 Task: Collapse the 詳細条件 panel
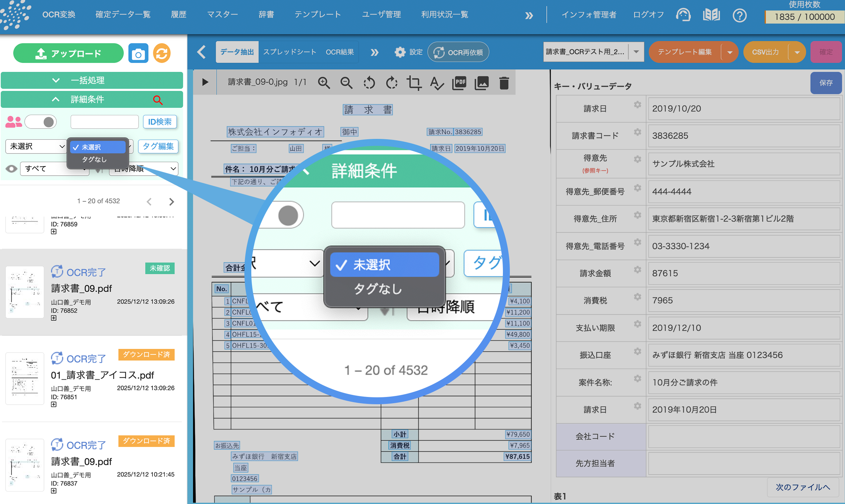56,99
